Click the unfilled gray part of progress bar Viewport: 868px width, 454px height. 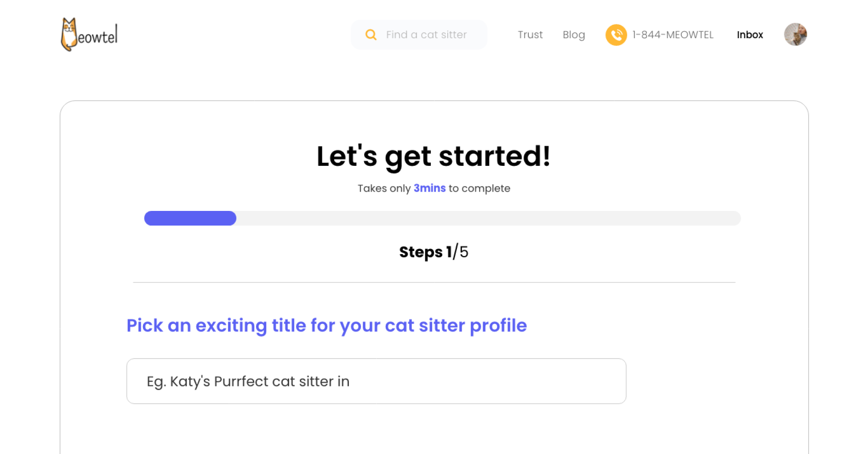tap(487, 218)
